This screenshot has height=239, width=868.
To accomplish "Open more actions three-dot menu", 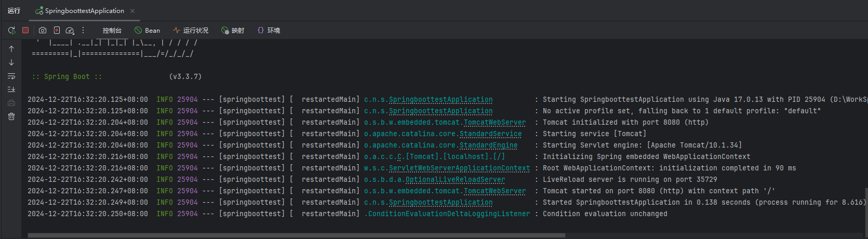I will click(x=83, y=31).
